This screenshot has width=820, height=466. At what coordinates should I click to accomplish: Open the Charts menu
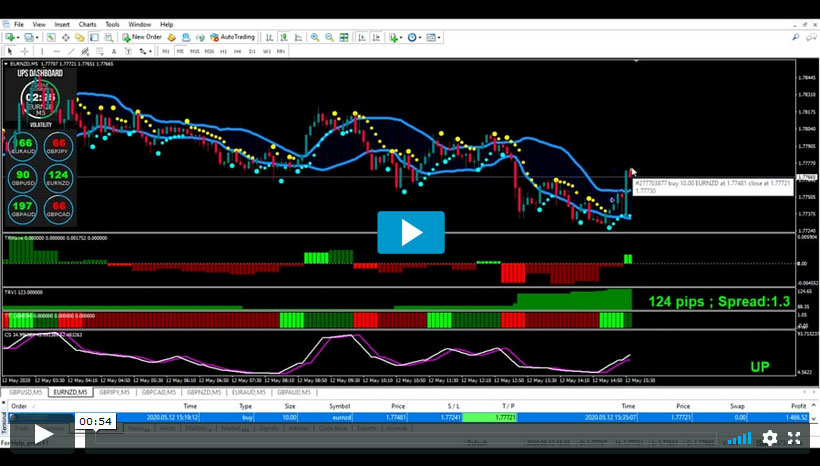(88, 23)
